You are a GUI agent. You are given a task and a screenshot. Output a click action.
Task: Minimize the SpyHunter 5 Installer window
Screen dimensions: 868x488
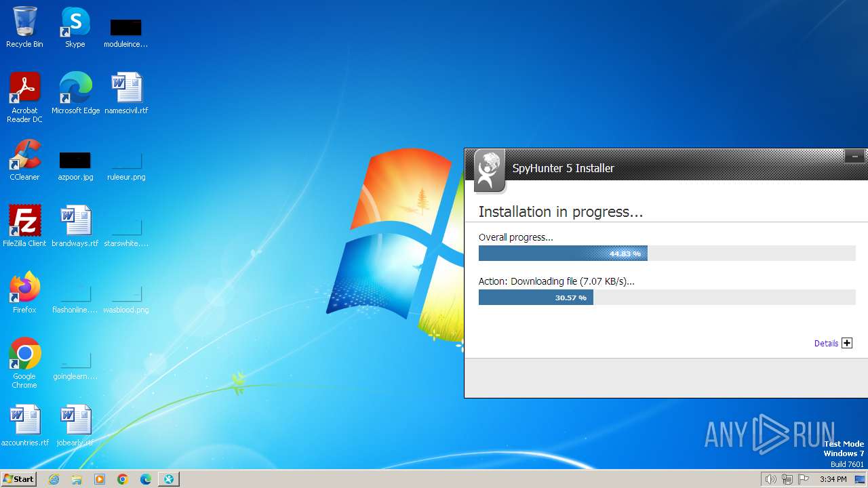pos(854,157)
